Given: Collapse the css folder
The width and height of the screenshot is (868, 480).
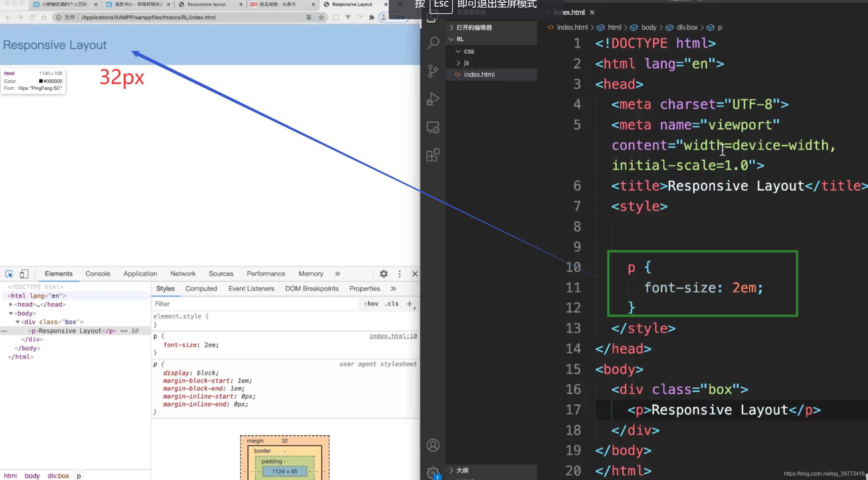Looking at the screenshot, I should coord(458,51).
